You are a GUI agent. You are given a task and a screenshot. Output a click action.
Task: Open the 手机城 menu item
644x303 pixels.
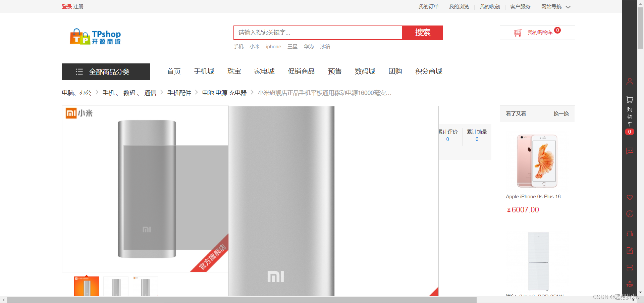[204, 71]
